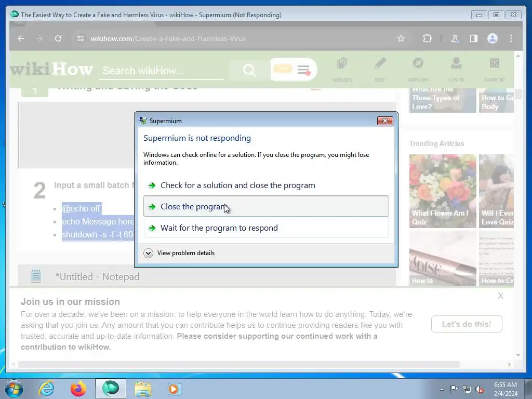Focus the Search wikiHow input field

161,71
